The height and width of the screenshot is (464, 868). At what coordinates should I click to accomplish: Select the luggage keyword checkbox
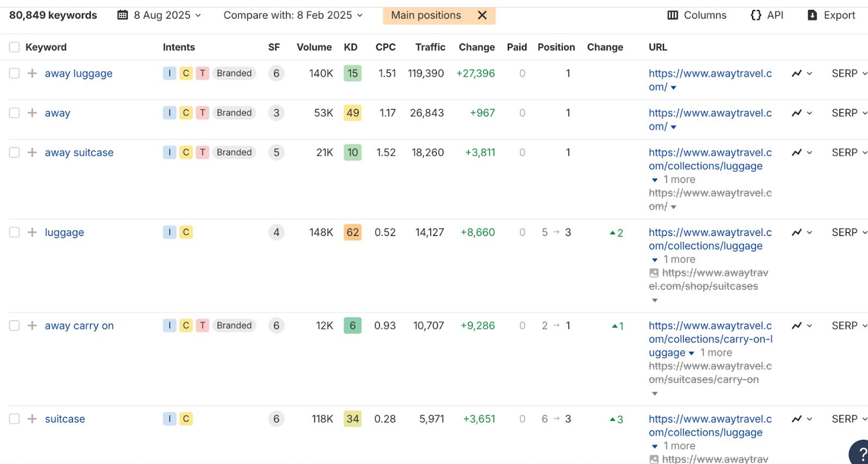tap(14, 232)
